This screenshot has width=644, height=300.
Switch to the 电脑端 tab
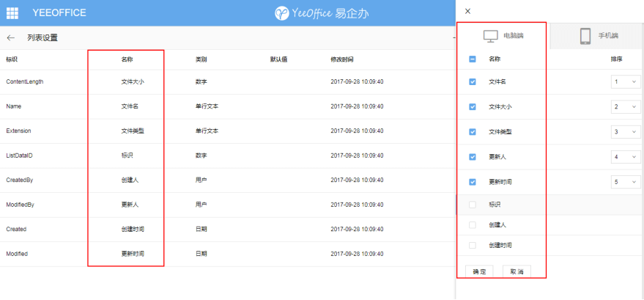[x=503, y=36]
